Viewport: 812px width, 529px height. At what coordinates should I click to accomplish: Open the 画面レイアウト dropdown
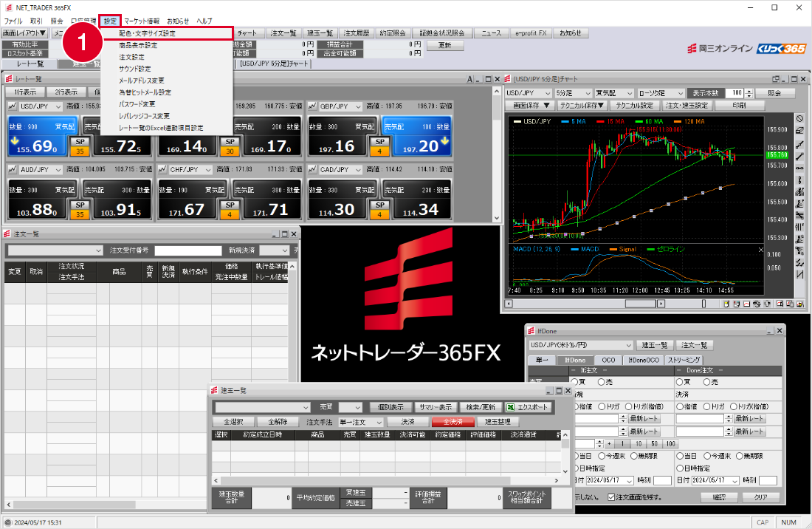24,33
